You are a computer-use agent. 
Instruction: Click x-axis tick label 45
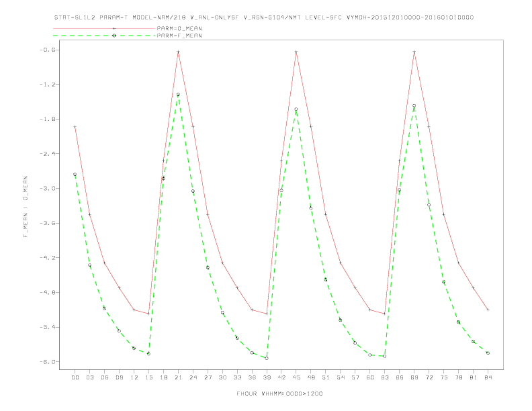296,377
